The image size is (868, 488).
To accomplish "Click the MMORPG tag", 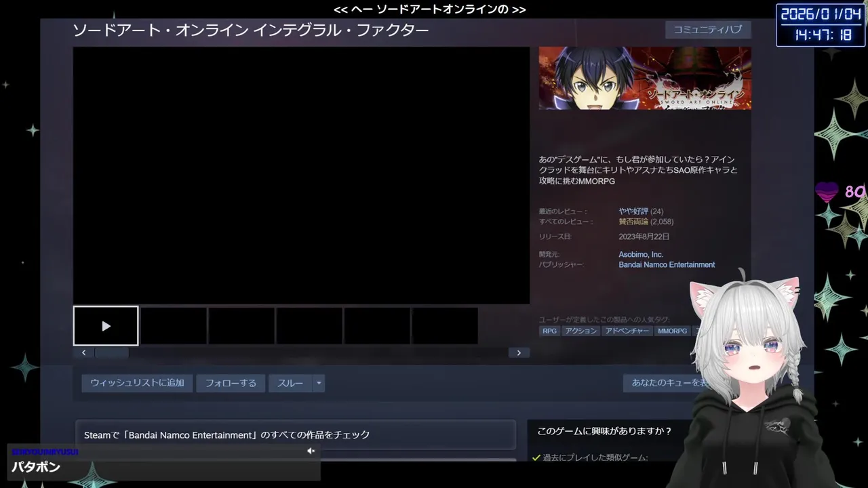I will 672,331.
